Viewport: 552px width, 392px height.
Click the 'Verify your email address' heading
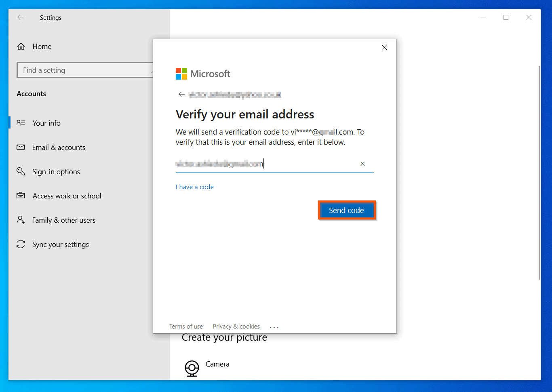[245, 114]
